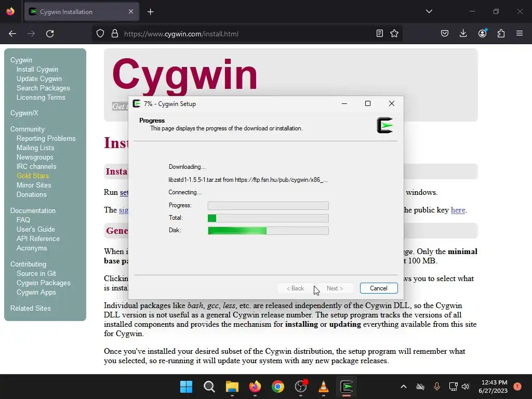Open the clock and date flyout

(493, 387)
